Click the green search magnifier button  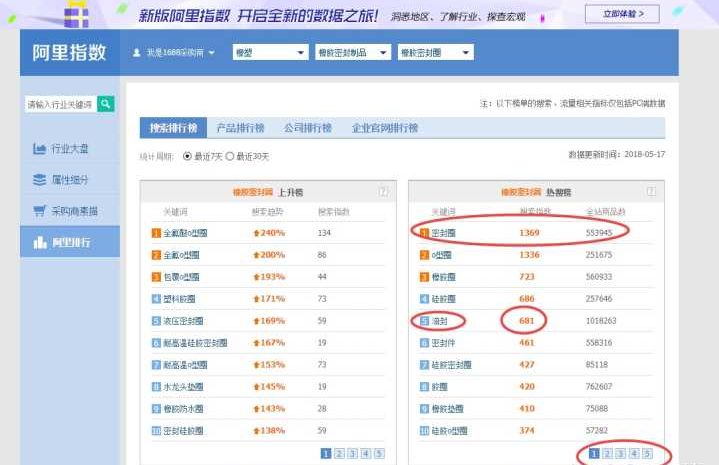(106, 104)
